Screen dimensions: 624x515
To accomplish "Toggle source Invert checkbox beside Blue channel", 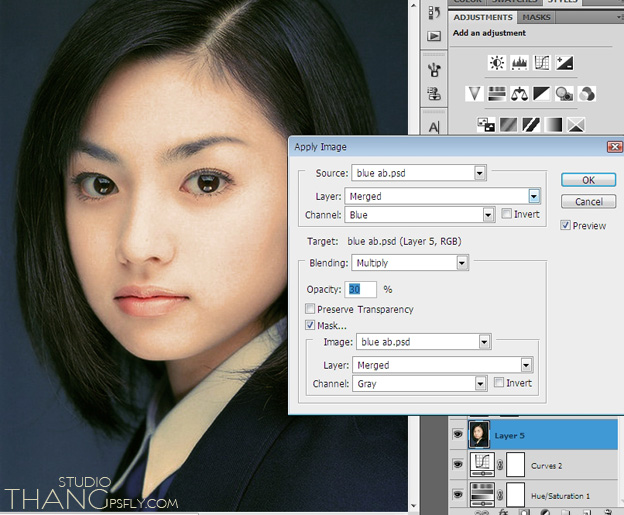I will (506, 214).
